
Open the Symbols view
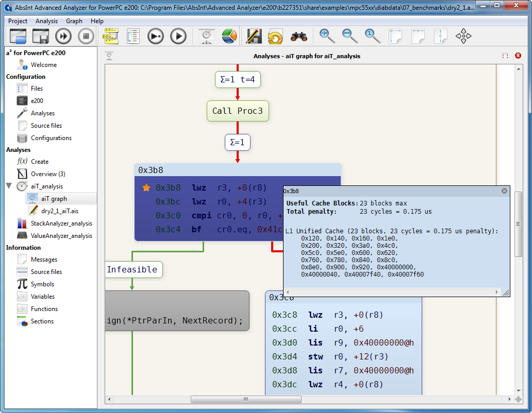pyautogui.click(x=42, y=284)
